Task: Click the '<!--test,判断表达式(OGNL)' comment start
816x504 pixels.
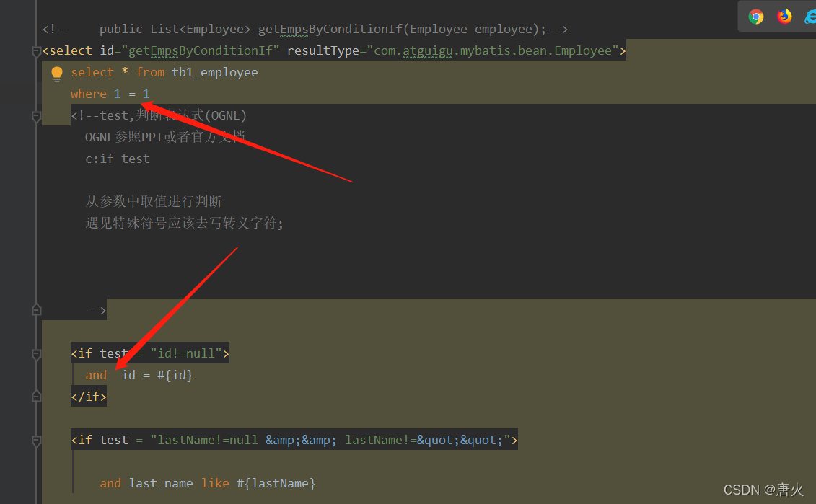Action: (x=159, y=115)
